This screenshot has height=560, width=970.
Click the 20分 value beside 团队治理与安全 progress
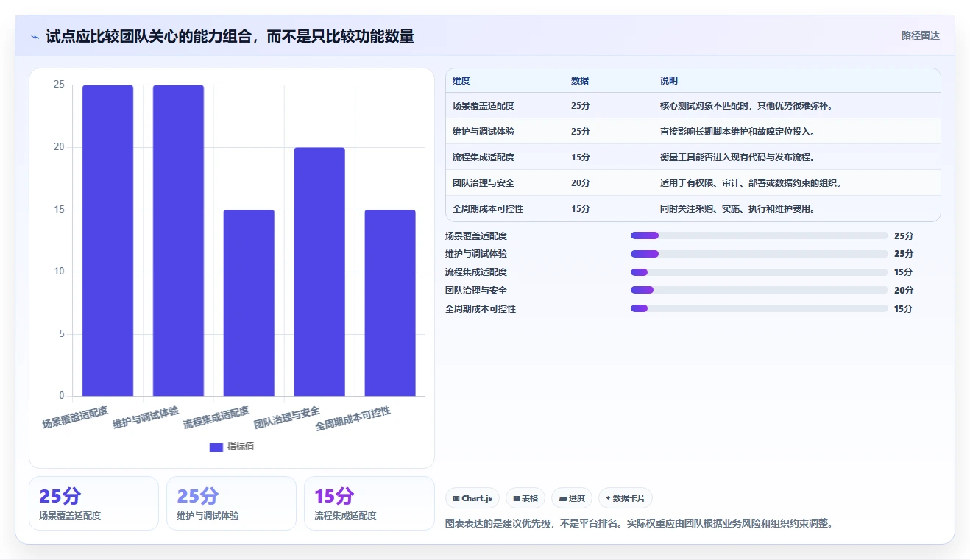tap(904, 291)
